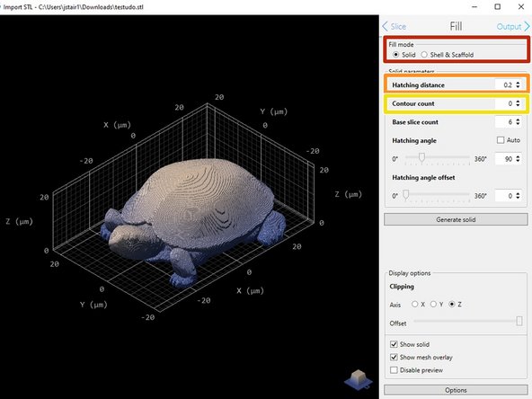Close the Import STL window
Image resolution: width=532 pixels, height=399 pixels.
click(x=521, y=7)
